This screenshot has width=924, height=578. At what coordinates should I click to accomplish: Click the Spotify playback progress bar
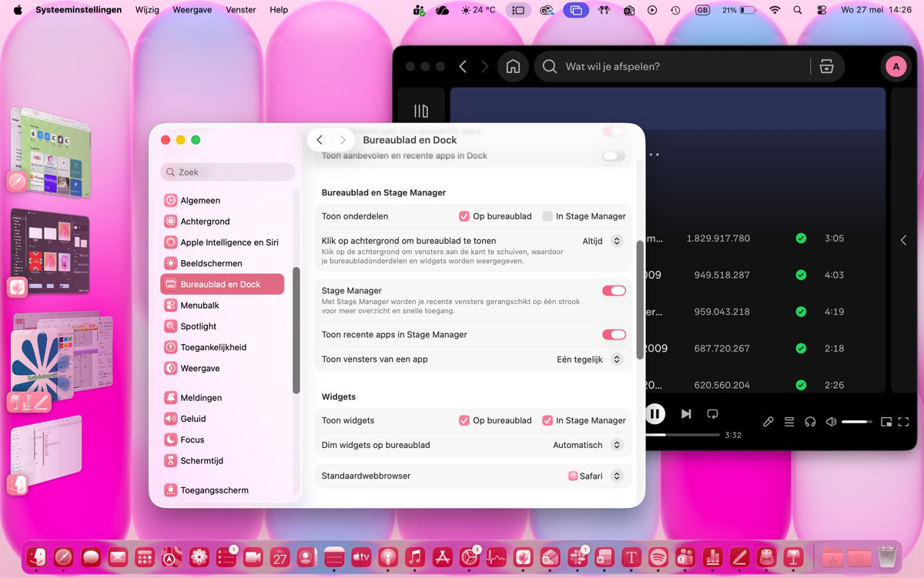(682, 435)
